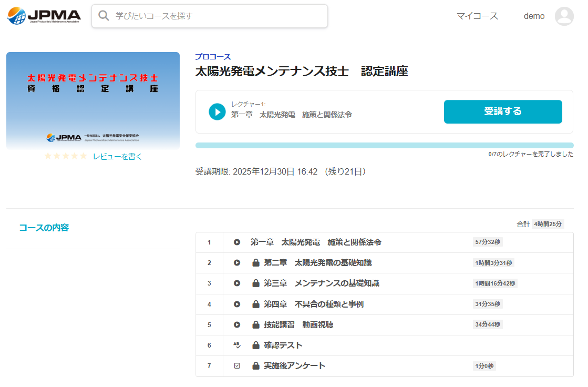Click the course thumbnail image
This screenshot has height=387, width=588.
(x=93, y=100)
